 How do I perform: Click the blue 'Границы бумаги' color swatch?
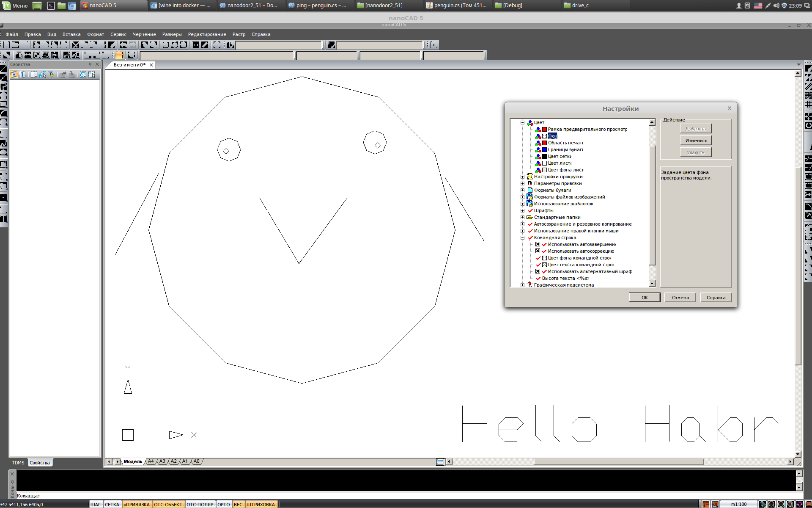pyautogui.click(x=544, y=149)
